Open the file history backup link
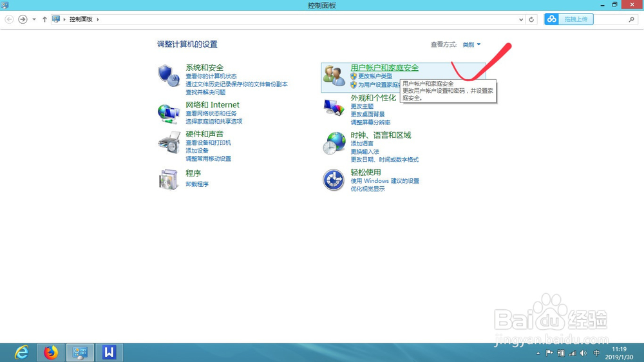The image size is (644, 362). [236, 84]
